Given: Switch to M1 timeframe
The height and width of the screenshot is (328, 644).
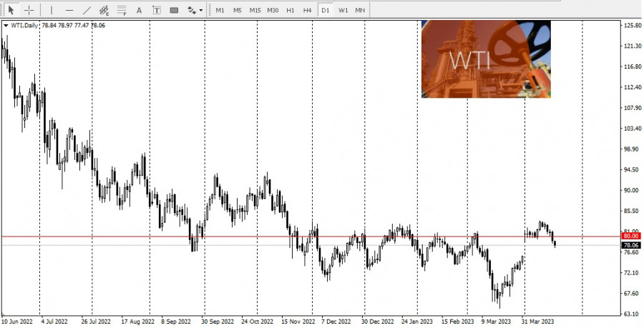Looking at the screenshot, I should click(x=220, y=10).
